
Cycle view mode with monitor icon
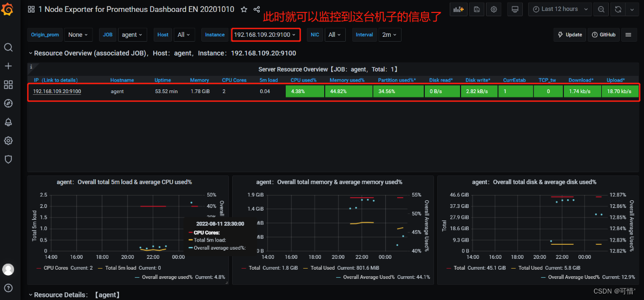point(515,9)
